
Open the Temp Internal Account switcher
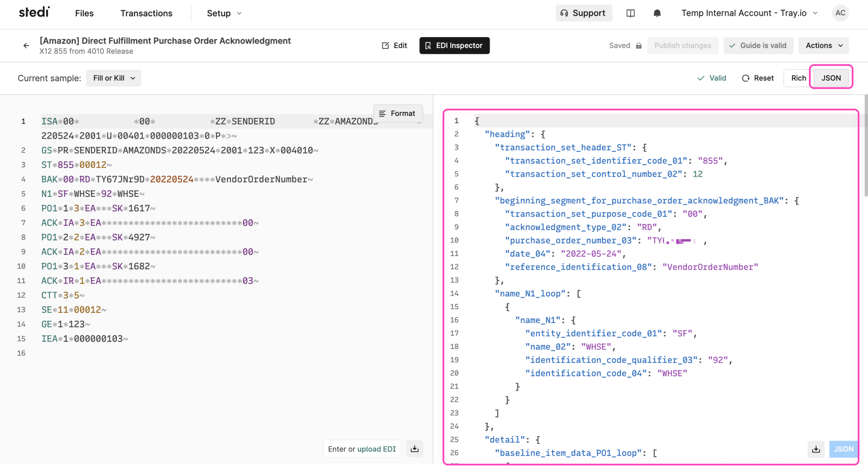point(748,13)
